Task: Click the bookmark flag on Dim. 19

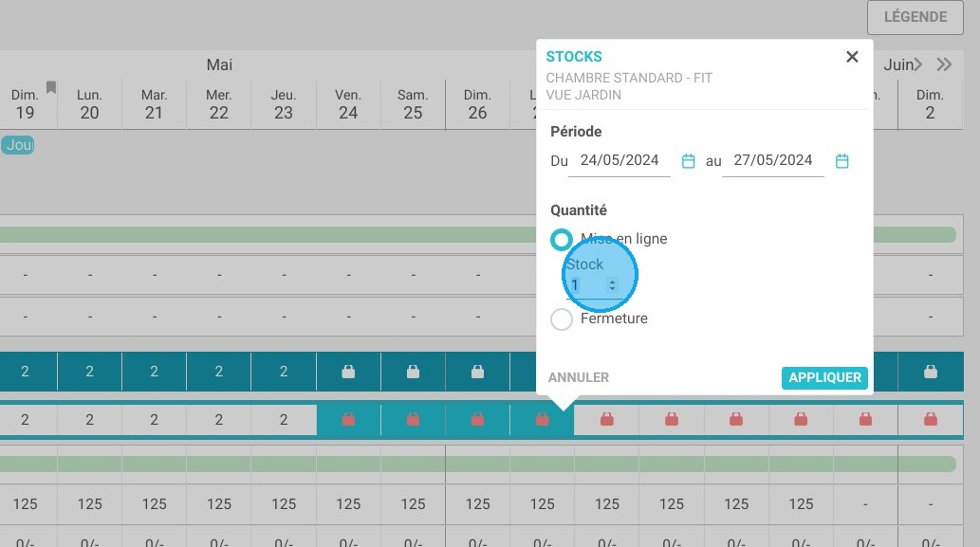Action: tap(51, 87)
